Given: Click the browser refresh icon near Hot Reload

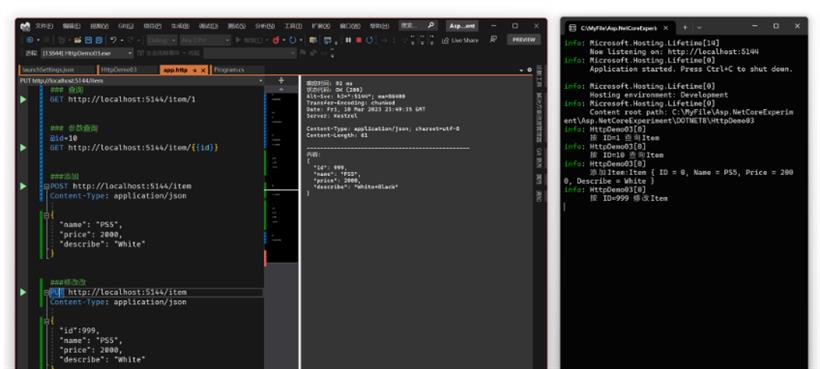Looking at the screenshot, I should pyautogui.click(x=292, y=40).
